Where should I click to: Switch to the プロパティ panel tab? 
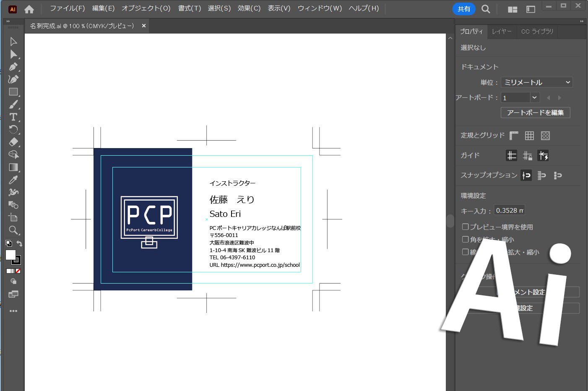pyautogui.click(x=471, y=31)
